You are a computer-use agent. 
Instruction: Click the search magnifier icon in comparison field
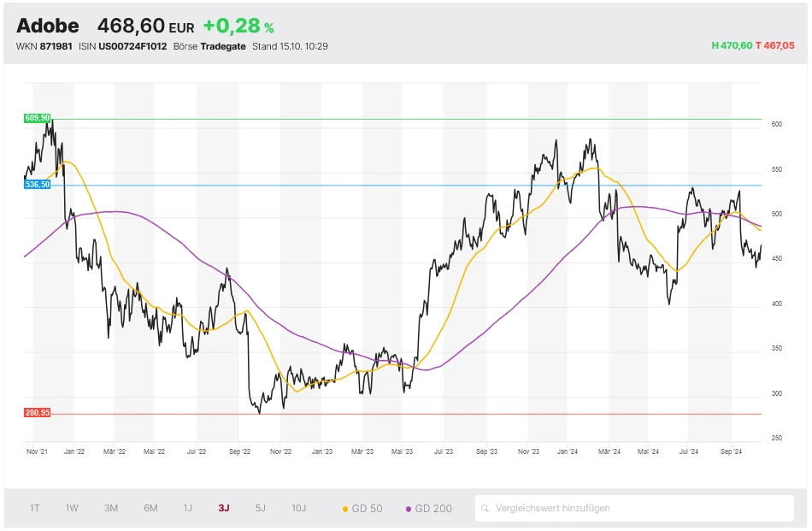[487, 508]
